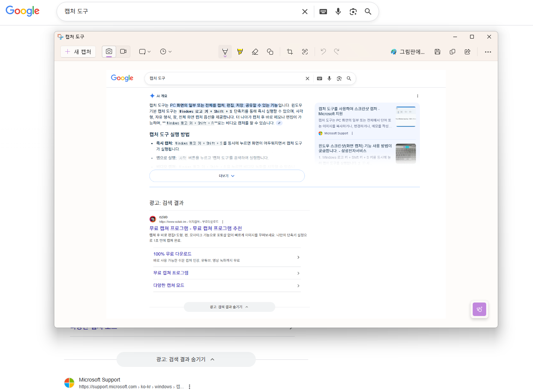The image size is (533, 392).
Task: Open the support.microsoft.com URL breadcrumb
Action: click(131, 387)
